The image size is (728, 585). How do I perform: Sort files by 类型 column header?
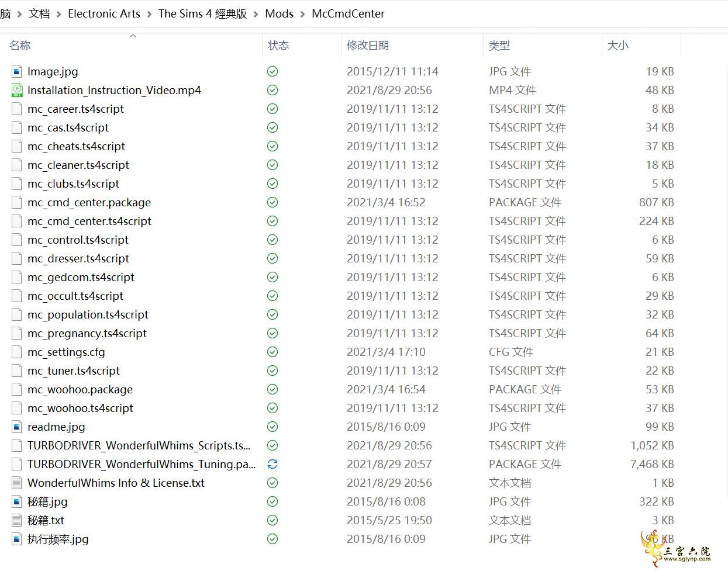click(499, 46)
